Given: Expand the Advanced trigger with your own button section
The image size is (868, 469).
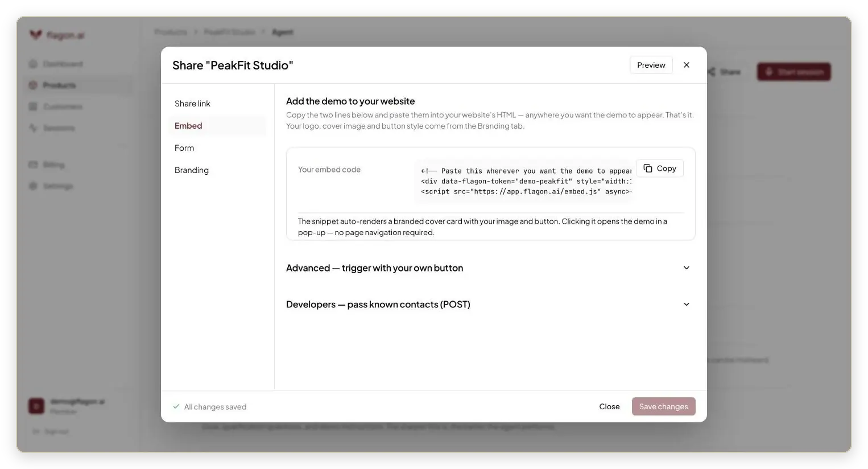Looking at the screenshot, I should (490, 268).
